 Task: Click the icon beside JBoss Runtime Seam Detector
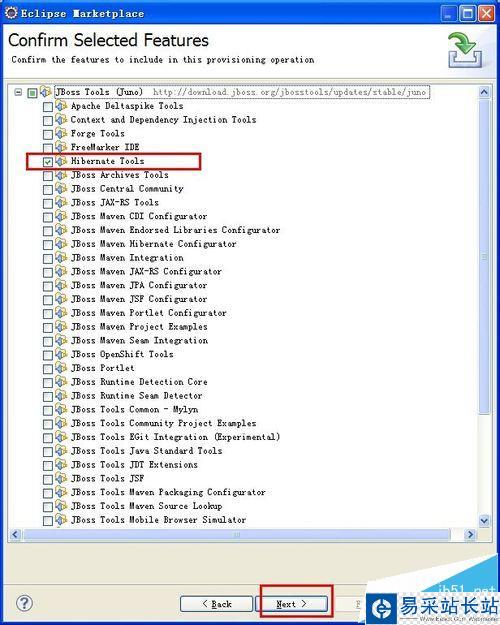click(x=61, y=395)
